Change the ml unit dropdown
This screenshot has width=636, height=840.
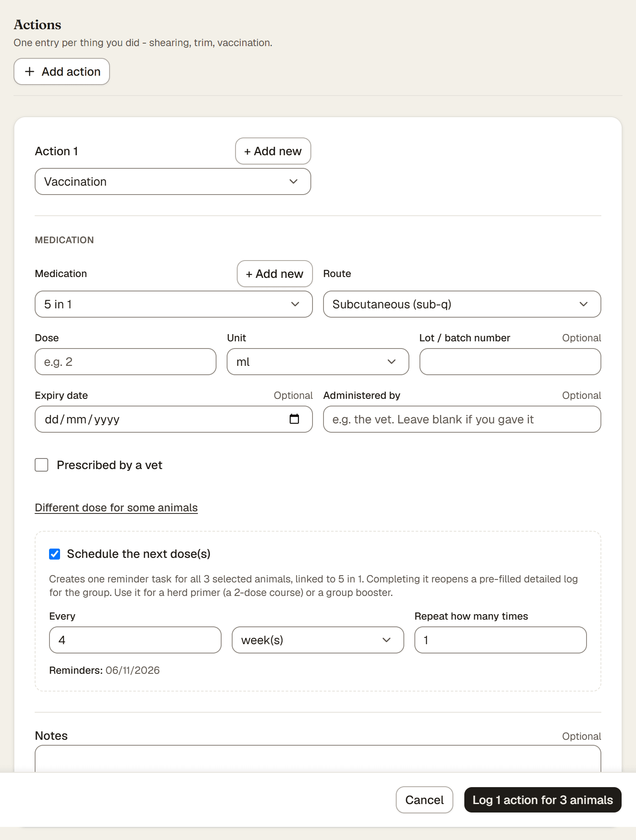click(318, 362)
